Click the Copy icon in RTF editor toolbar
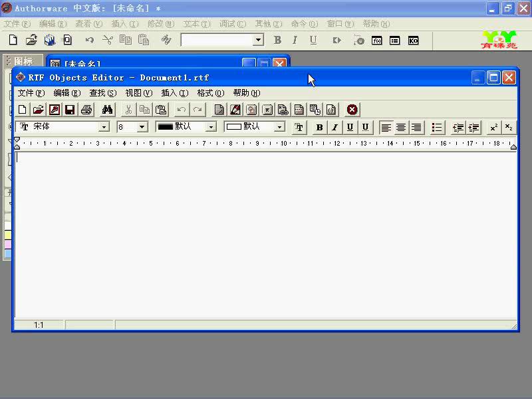This screenshot has height=399, width=532. coord(144,110)
